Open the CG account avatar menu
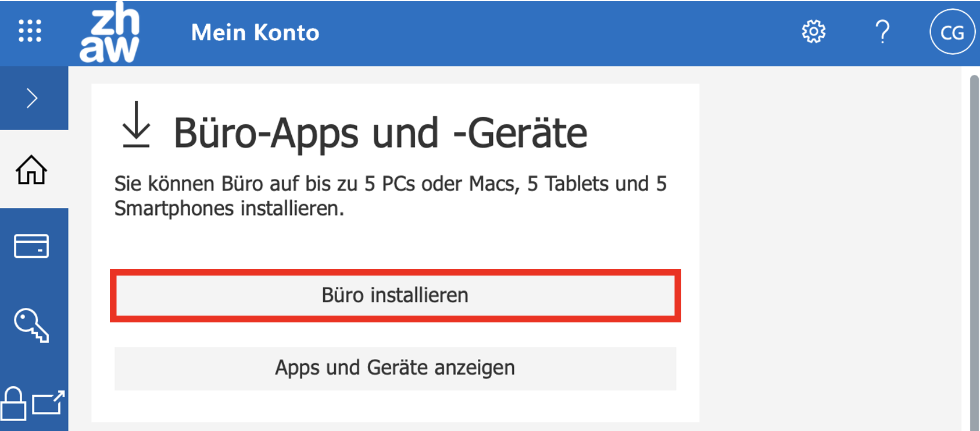 (x=952, y=32)
